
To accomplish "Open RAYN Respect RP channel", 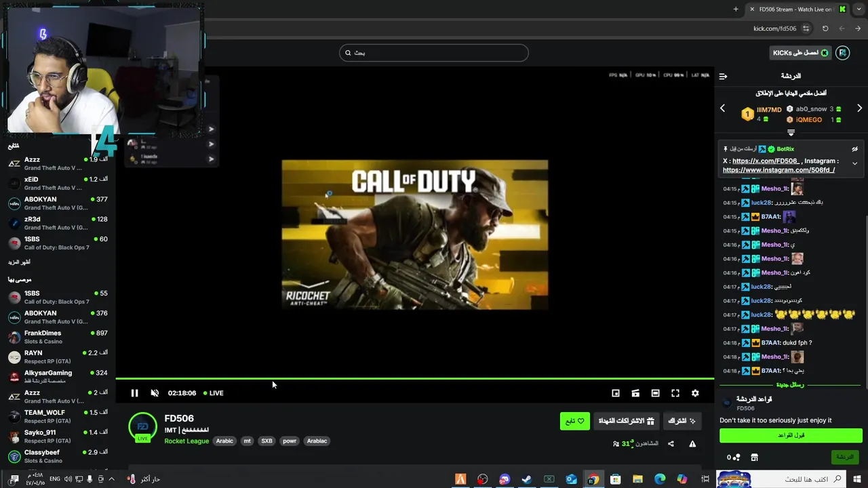I will 58,357.
